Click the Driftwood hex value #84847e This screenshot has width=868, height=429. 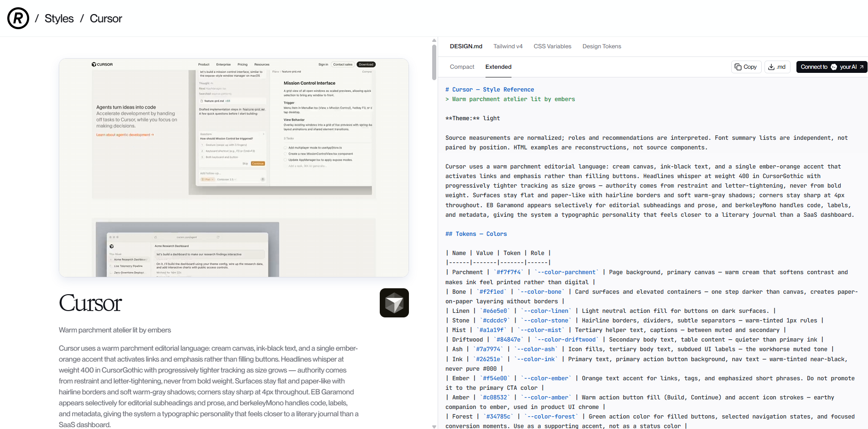508,340
